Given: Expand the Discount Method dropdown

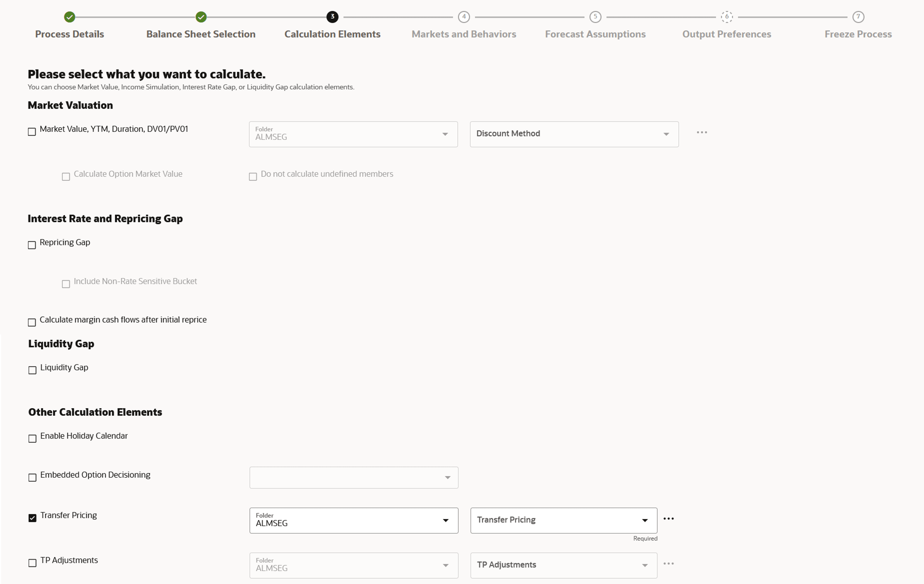Looking at the screenshot, I should [574, 134].
